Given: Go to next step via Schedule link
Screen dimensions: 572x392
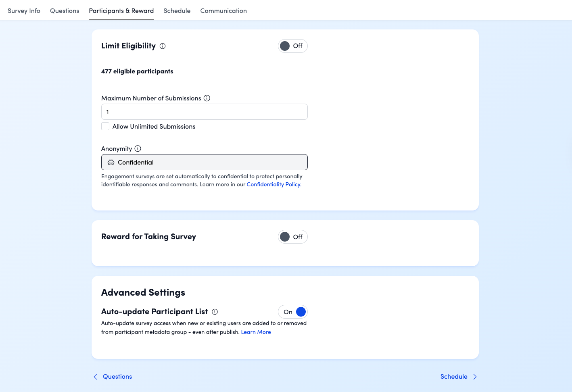Looking at the screenshot, I should tap(454, 377).
